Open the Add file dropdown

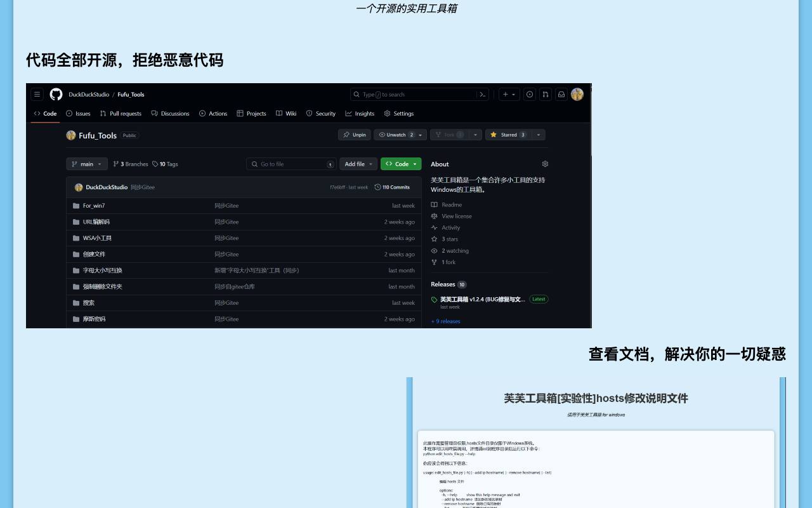point(358,164)
